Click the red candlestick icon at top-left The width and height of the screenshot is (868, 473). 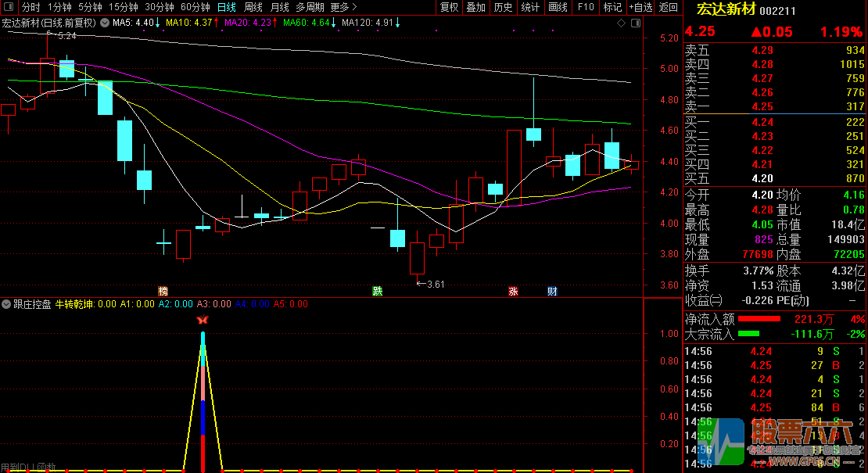pyautogui.click(x=9, y=7)
